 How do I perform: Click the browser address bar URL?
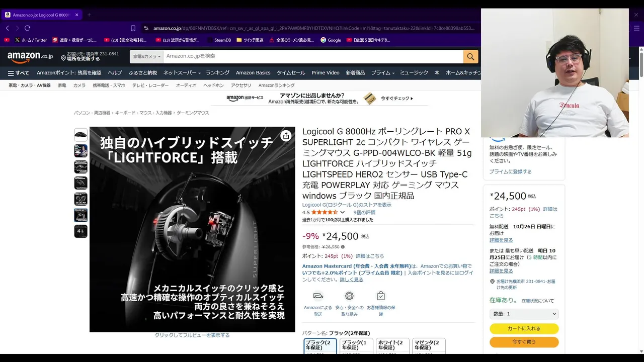click(x=313, y=28)
